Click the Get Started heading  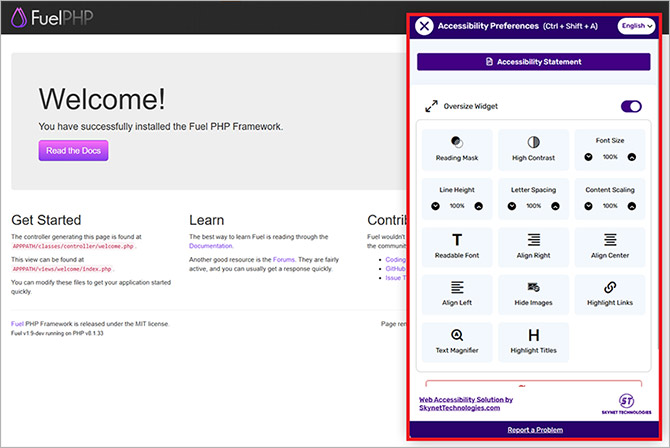click(x=46, y=220)
